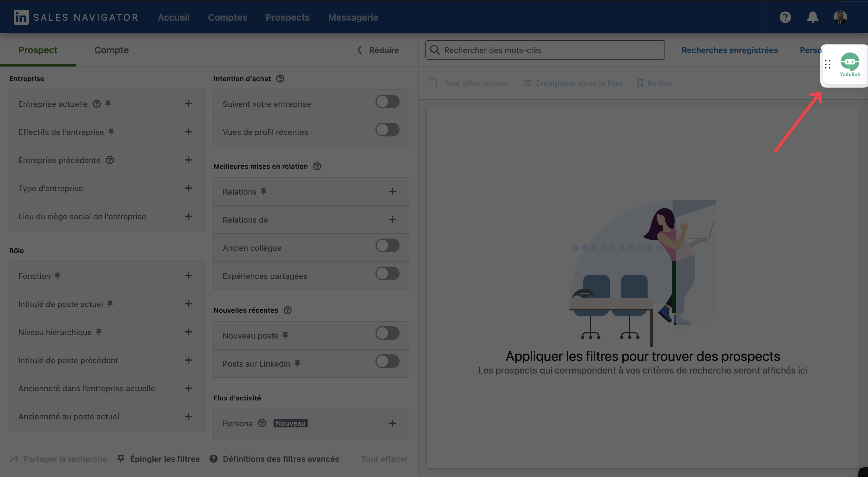
Task: Open Messagerie from the top navigation
Action: [x=353, y=17]
